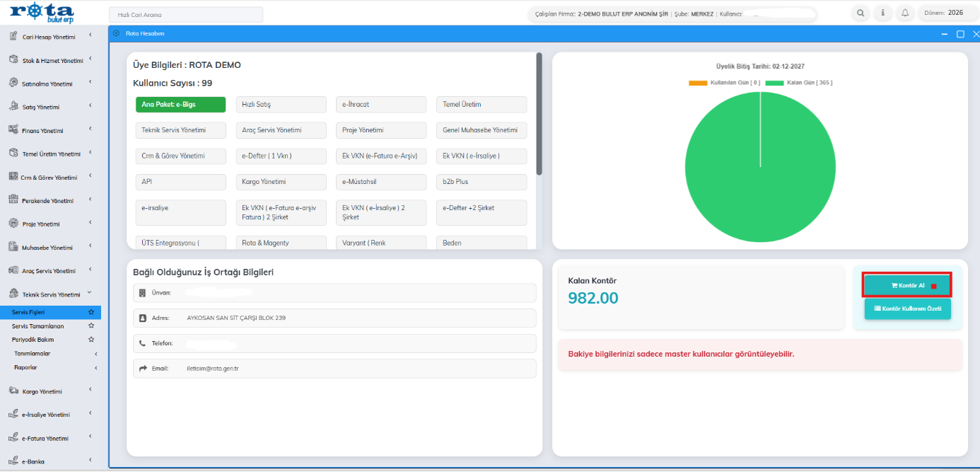Click the Satış Yönetimi sidebar icon
Screen dimensions: 980x472
coord(13,107)
